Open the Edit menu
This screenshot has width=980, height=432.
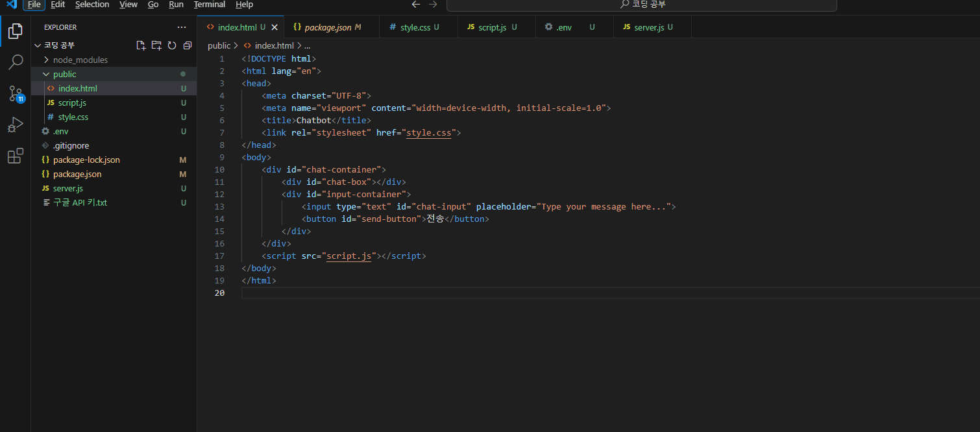tap(58, 5)
